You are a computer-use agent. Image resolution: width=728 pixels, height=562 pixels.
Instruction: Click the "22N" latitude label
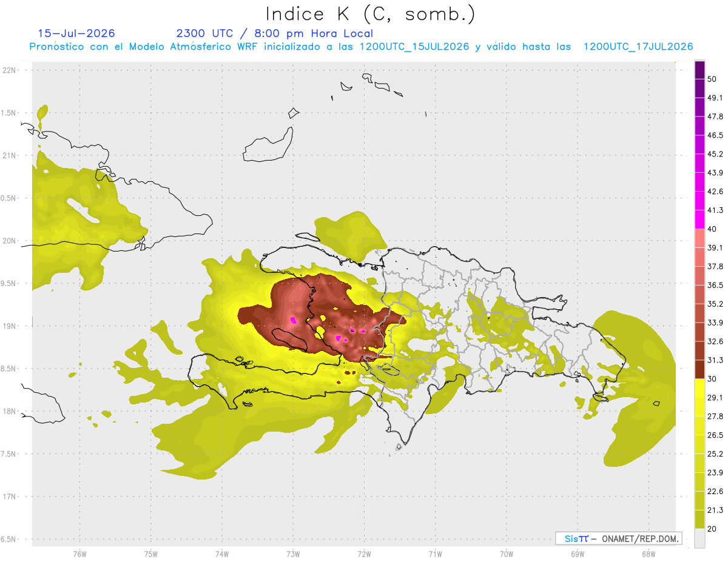9,70
